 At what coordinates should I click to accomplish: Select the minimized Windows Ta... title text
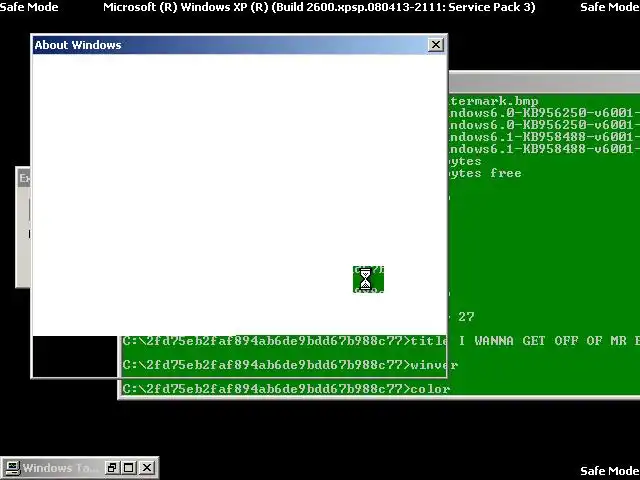(x=60, y=468)
